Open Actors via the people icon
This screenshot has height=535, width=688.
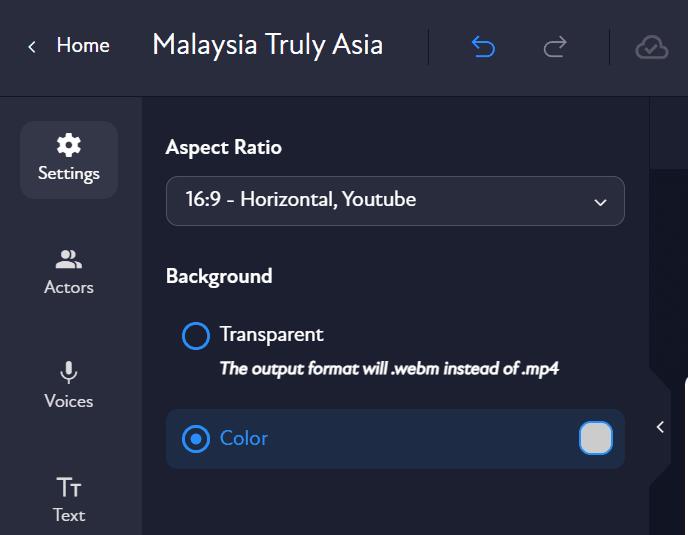click(x=69, y=260)
